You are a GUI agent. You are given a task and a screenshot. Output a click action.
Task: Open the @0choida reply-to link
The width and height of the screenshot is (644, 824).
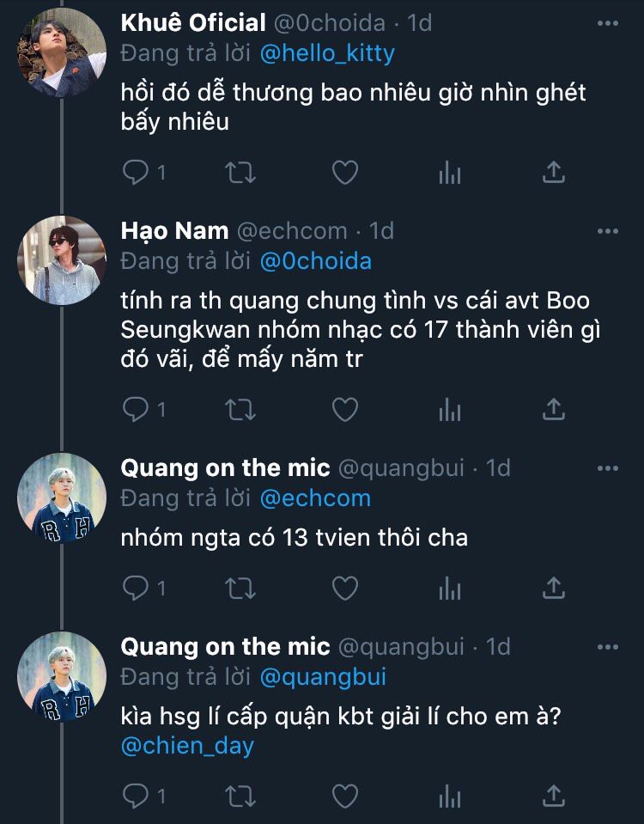tap(315, 261)
